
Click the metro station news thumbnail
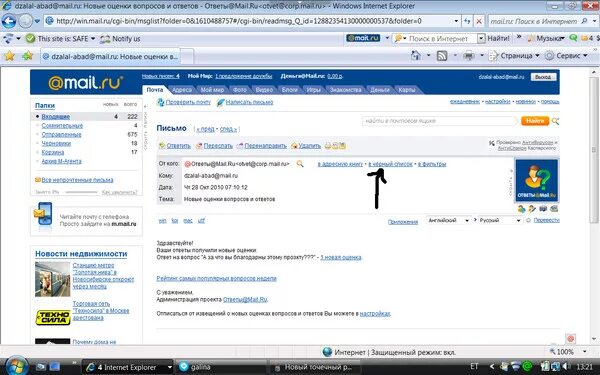pyautogui.click(x=53, y=279)
